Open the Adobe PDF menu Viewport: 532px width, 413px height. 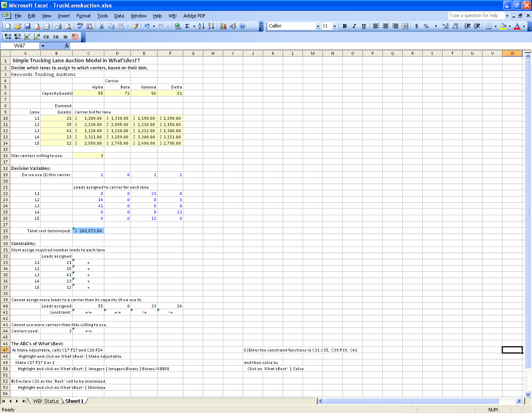(195, 16)
